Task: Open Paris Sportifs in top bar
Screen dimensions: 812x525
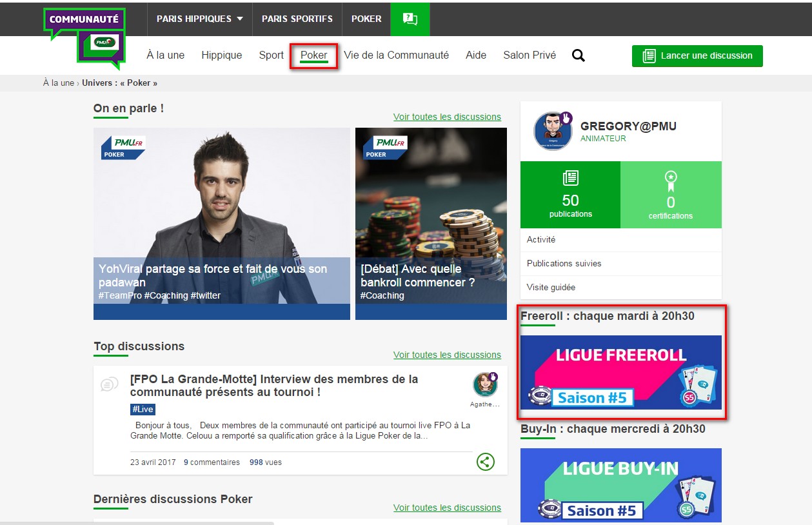Action: coord(297,19)
